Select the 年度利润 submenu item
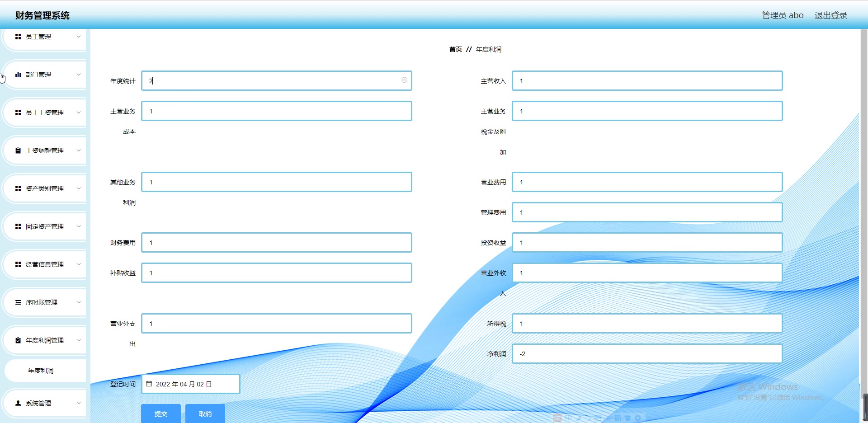868x423 pixels. [x=40, y=371]
